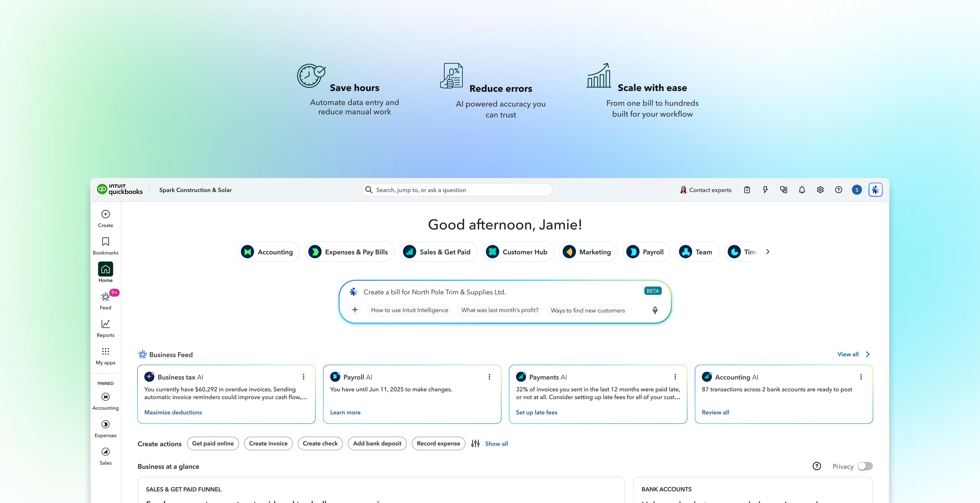The width and height of the screenshot is (980, 503).
Task: Click the search magnifier icon
Action: pos(369,190)
